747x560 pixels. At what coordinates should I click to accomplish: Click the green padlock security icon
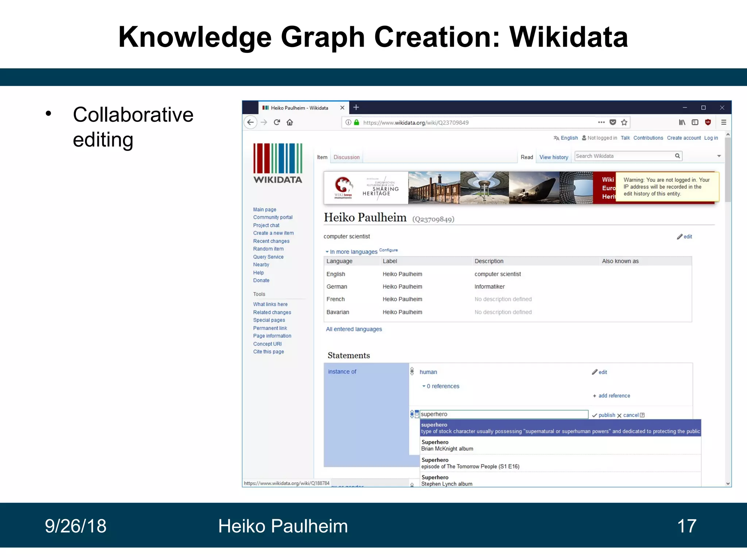pos(357,122)
